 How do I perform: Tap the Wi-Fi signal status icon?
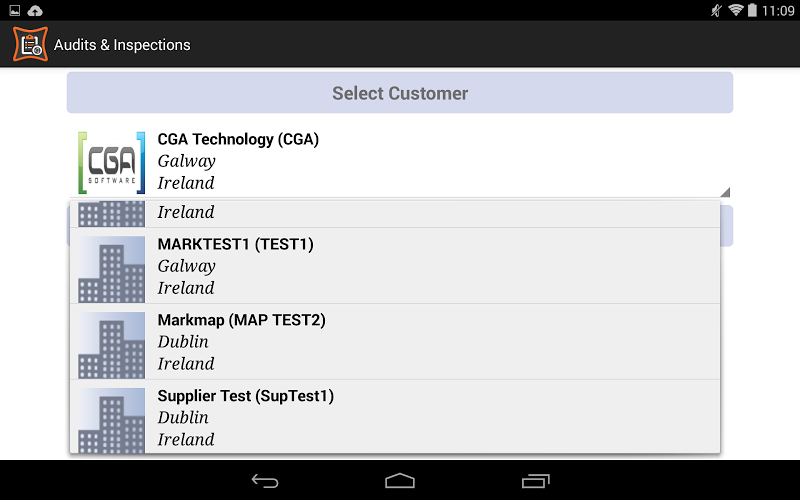click(735, 10)
